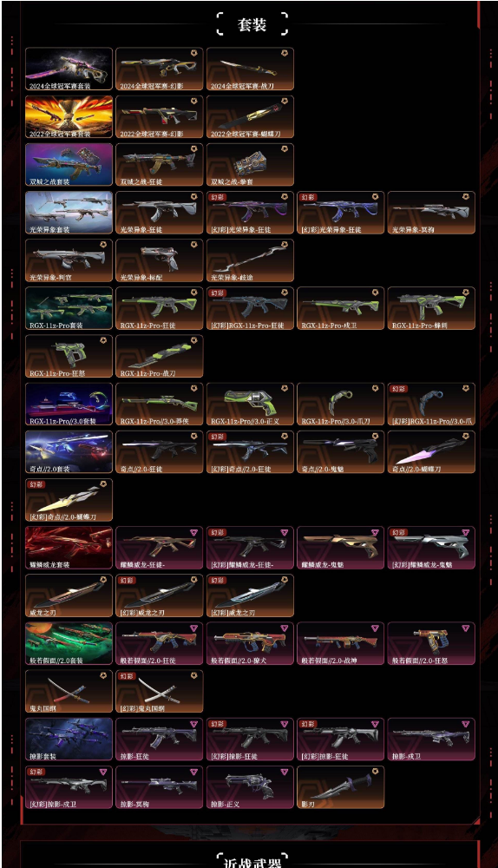This screenshot has height=868, width=498.
Task: Select the 双城之战-拳套 gauntlet skin
Action: [x=250, y=164]
